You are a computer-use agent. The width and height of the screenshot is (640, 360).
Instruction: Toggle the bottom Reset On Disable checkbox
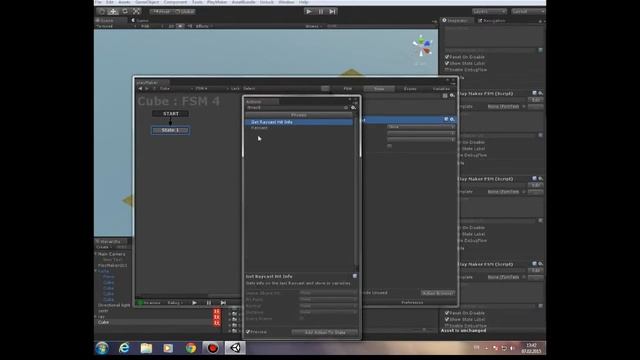[x=447, y=313]
